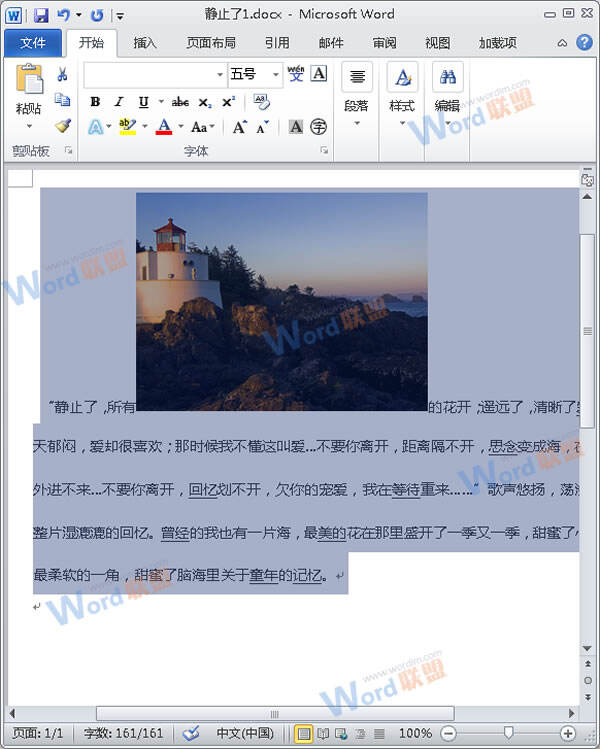Toggle superscript formatting

(x=228, y=102)
